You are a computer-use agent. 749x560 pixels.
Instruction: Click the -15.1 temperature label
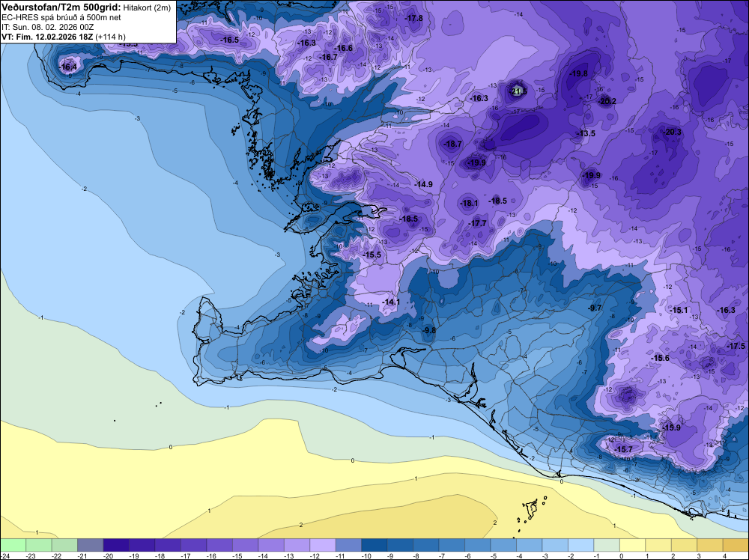point(679,310)
